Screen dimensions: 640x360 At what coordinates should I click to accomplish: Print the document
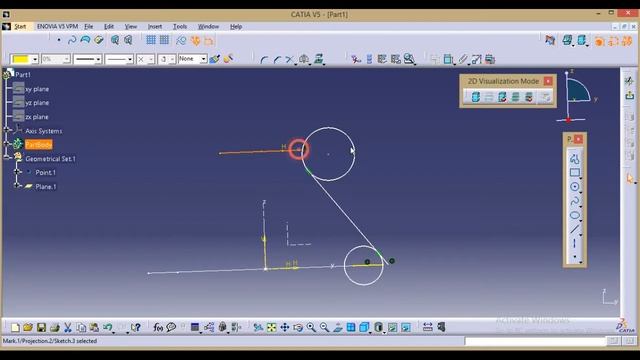(55, 327)
